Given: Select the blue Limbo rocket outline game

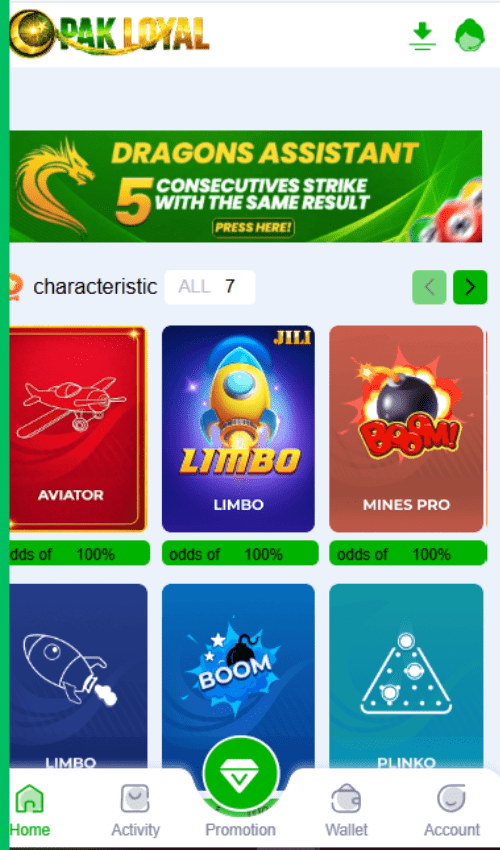Looking at the screenshot, I should (x=78, y=675).
